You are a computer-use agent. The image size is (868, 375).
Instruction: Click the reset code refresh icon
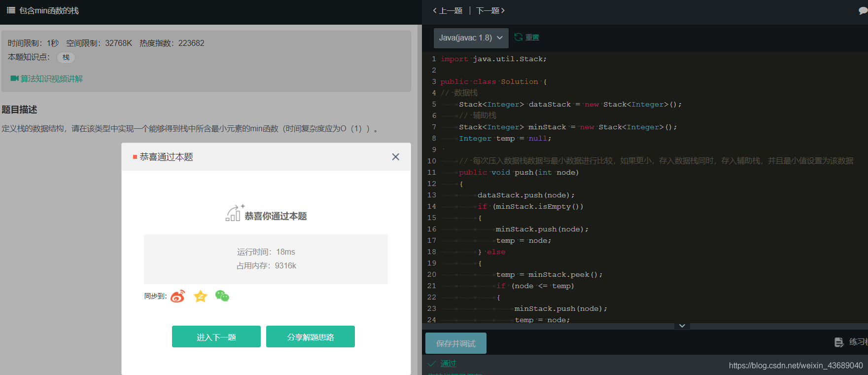[519, 37]
